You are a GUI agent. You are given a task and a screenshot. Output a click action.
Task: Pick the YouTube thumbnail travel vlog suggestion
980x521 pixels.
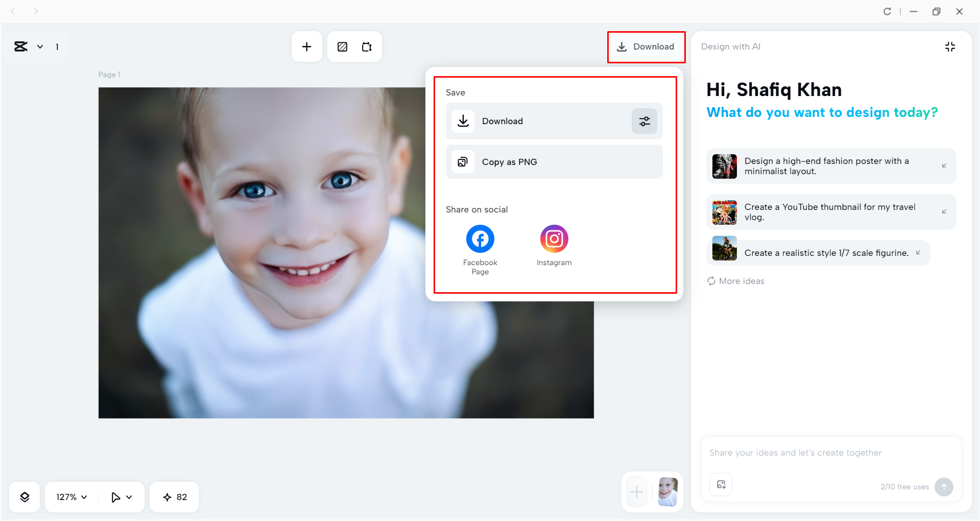click(x=831, y=212)
